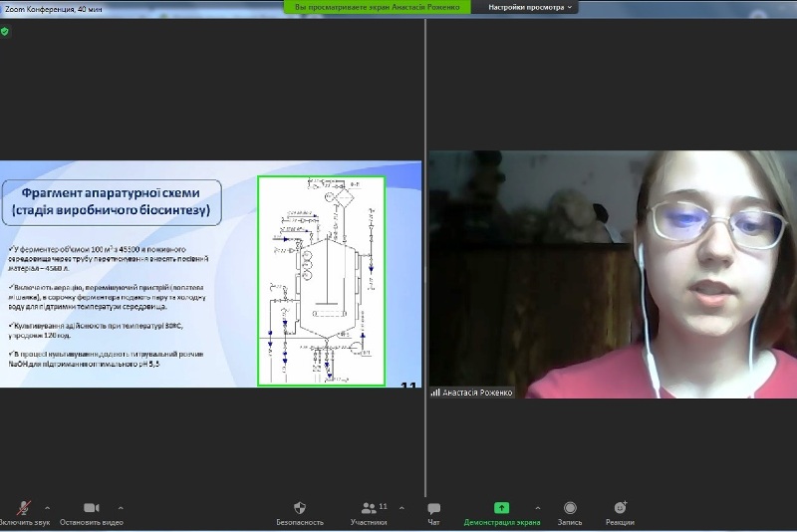
Task: Expand screen share options arrow
Action: (x=538, y=507)
